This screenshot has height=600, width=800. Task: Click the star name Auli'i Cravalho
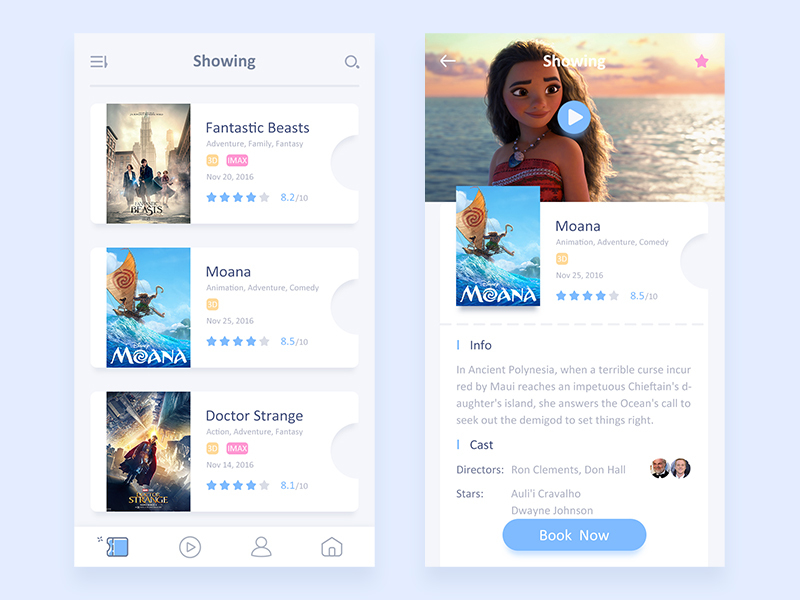546,494
